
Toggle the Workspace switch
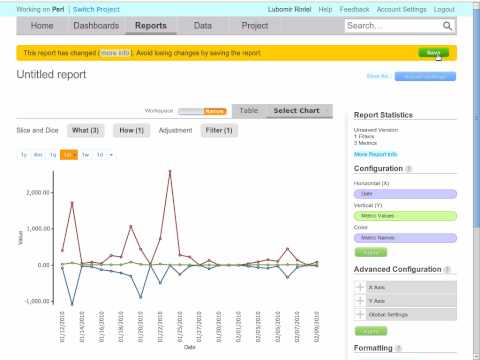[202, 111]
